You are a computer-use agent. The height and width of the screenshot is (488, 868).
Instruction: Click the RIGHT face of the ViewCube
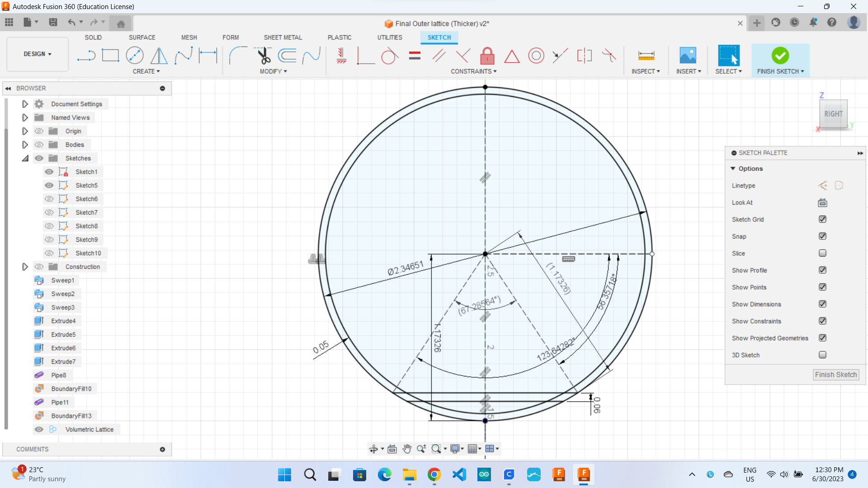click(x=833, y=114)
